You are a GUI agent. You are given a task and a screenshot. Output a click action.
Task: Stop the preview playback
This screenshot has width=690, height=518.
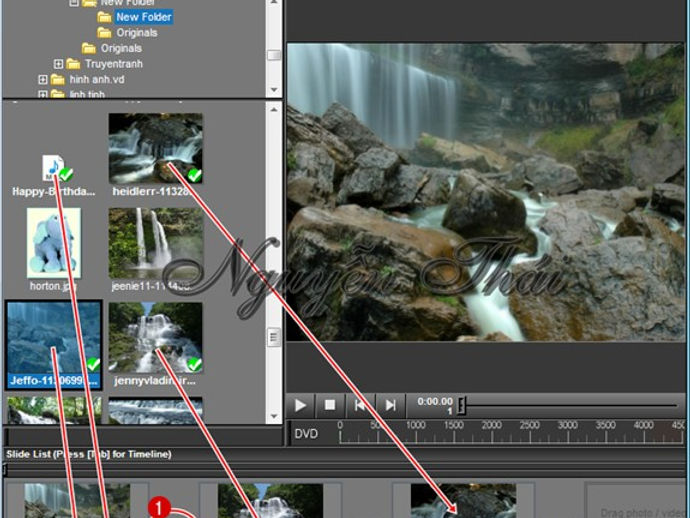pos(330,405)
